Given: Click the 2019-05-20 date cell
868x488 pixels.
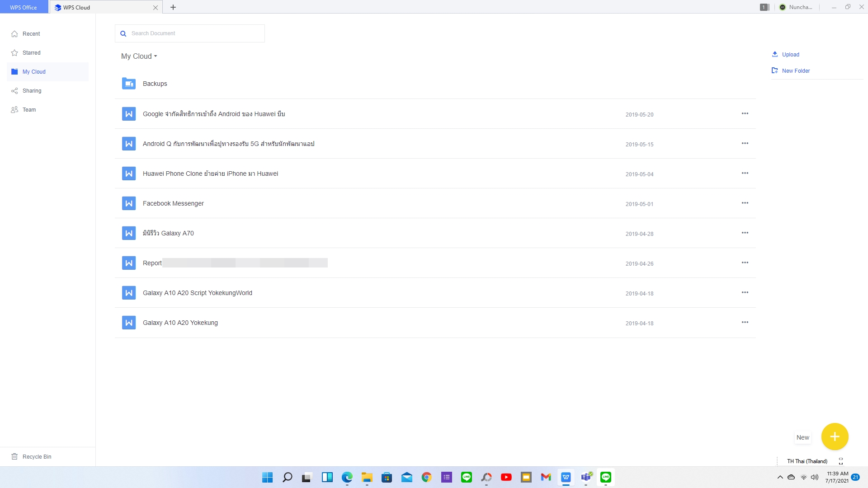Looking at the screenshot, I should [x=639, y=115].
